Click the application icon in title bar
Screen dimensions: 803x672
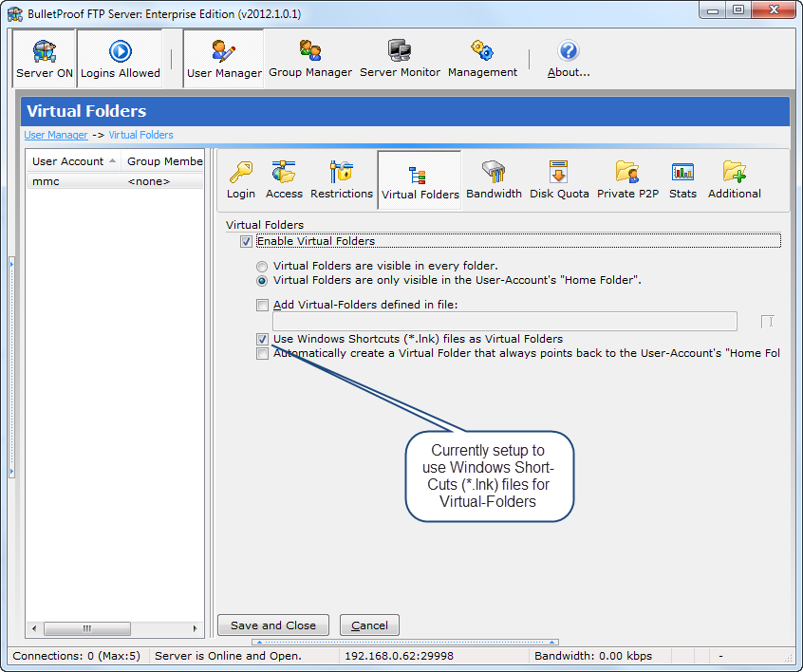pos(15,14)
